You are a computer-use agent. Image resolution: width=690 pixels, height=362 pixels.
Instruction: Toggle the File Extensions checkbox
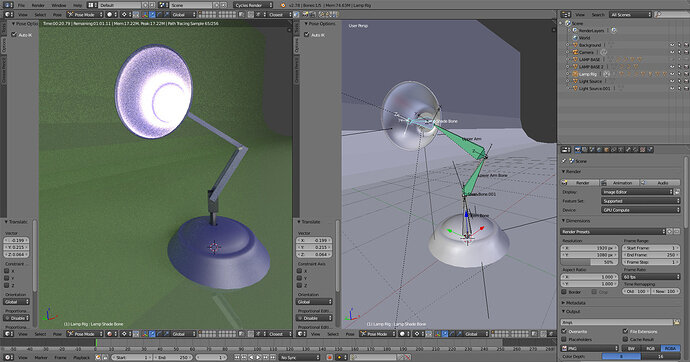625,331
